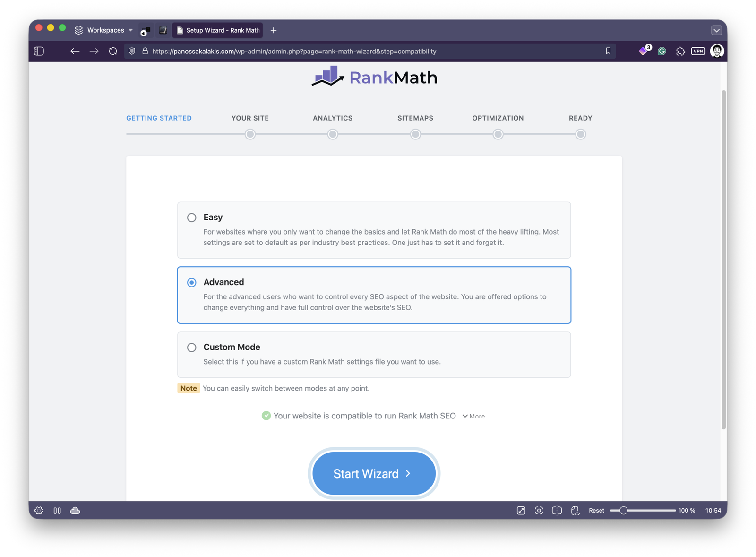
Task: Open a new tab with plus icon
Action: [x=274, y=30]
